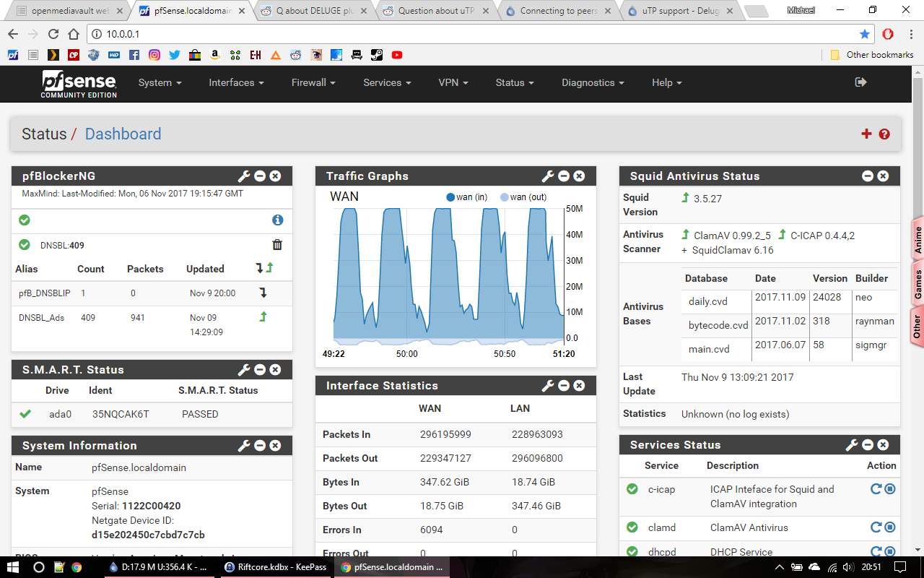The height and width of the screenshot is (578, 924).
Task: Restart the c-icap service
Action: click(x=876, y=489)
